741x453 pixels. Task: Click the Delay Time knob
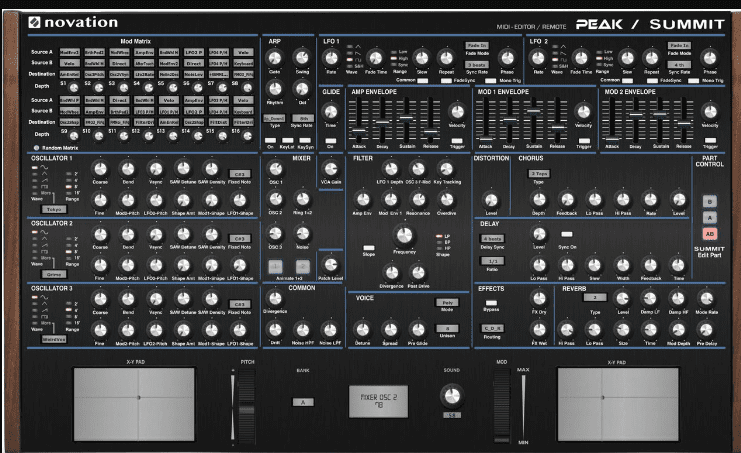(x=678, y=265)
